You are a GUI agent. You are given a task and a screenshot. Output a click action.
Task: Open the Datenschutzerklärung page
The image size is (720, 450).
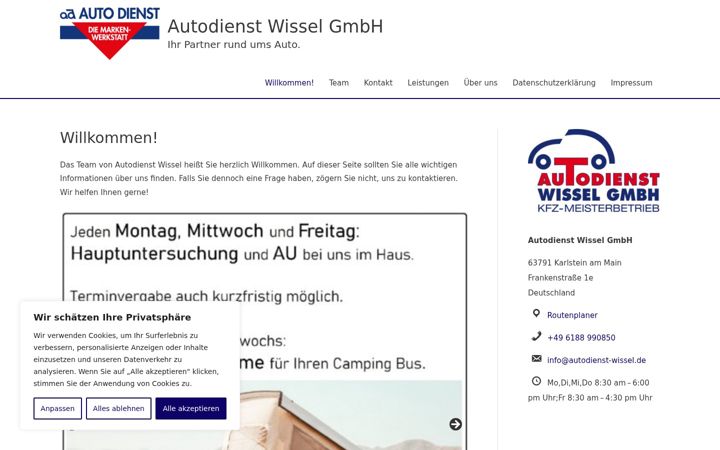(554, 83)
